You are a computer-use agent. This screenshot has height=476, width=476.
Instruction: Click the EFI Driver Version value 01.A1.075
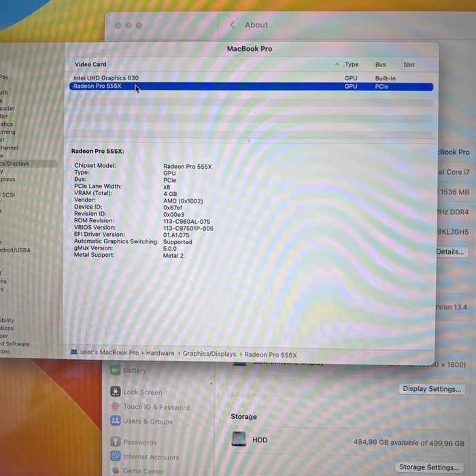(x=176, y=235)
